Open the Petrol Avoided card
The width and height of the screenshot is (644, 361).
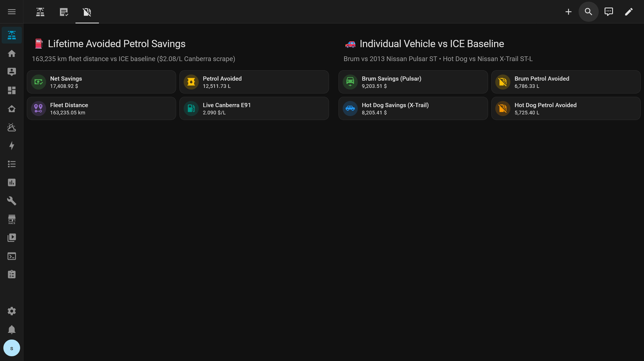[254, 82]
